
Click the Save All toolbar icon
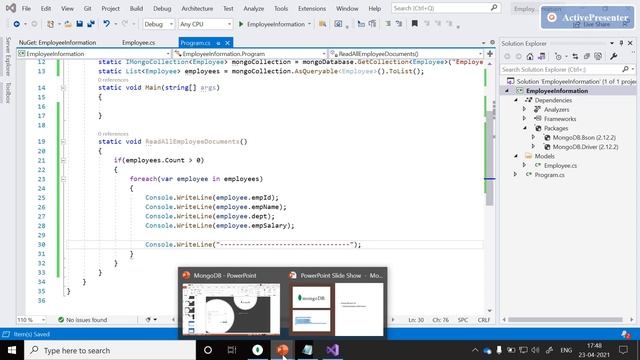(x=91, y=24)
